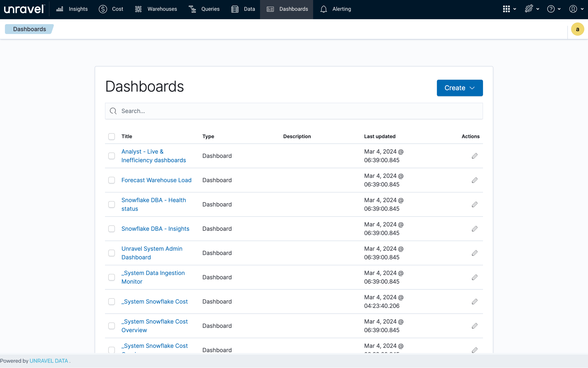Click the search magnifier icon
588x368 pixels.
(x=113, y=111)
